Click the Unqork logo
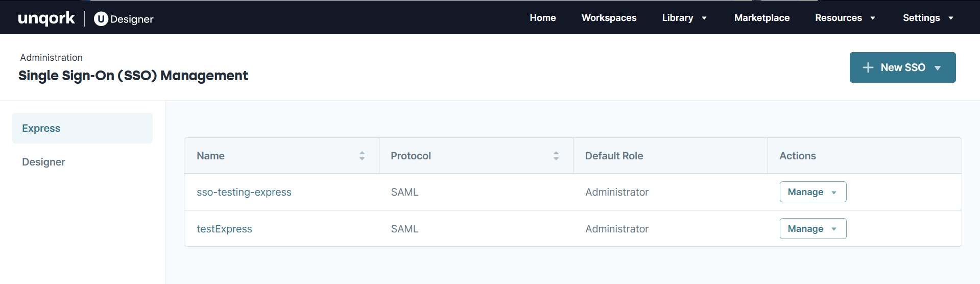The width and height of the screenshot is (980, 284). tap(46, 18)
